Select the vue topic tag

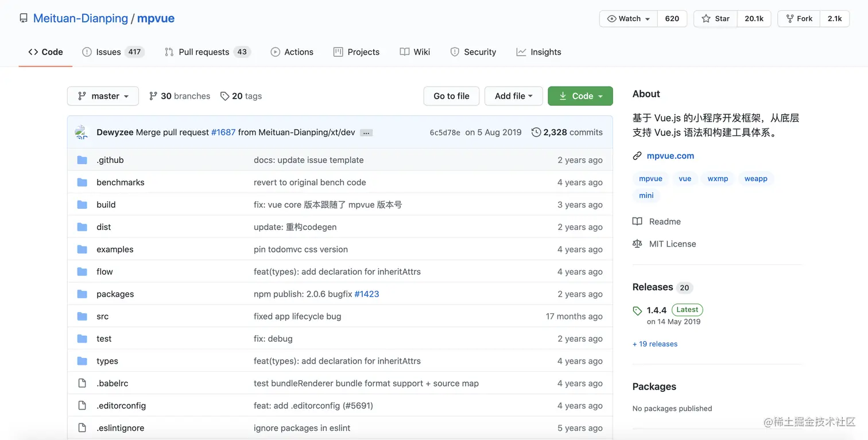pos(685,178)
